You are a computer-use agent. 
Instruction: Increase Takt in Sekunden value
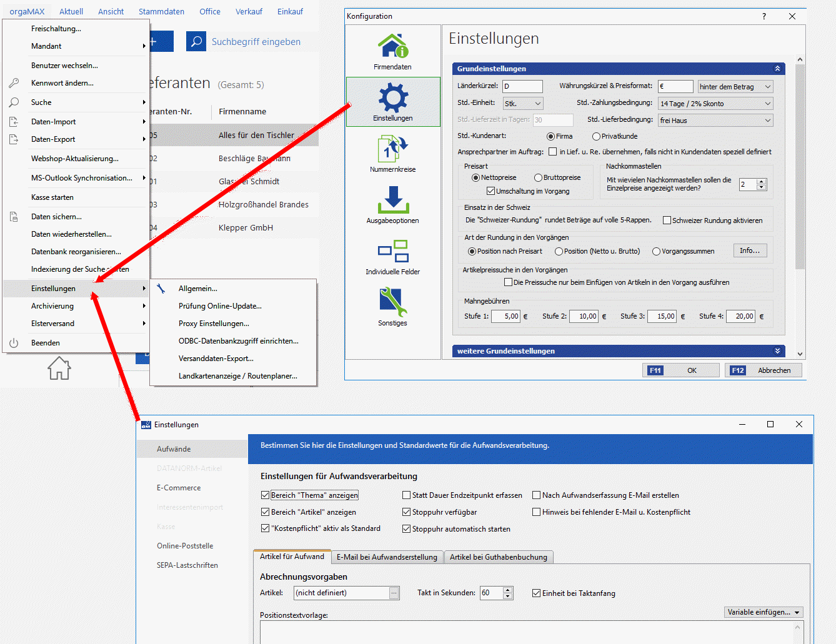tap(507, 590)
